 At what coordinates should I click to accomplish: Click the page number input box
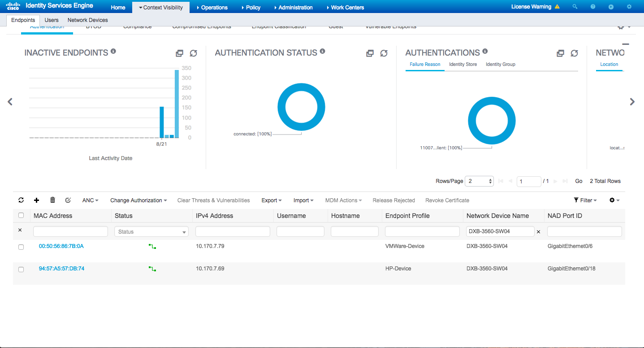pos(529,181)
